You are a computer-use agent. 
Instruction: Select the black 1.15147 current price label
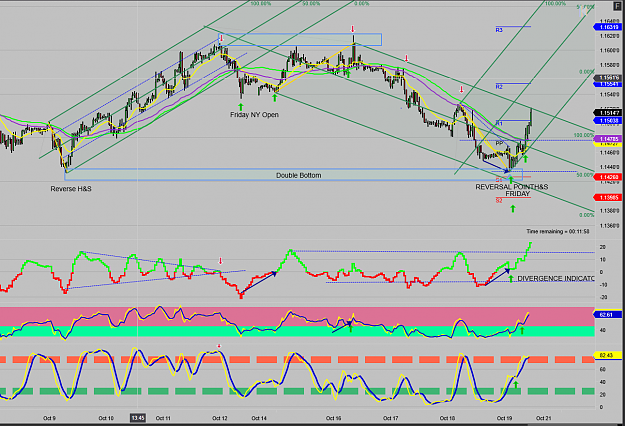(609, 113)
